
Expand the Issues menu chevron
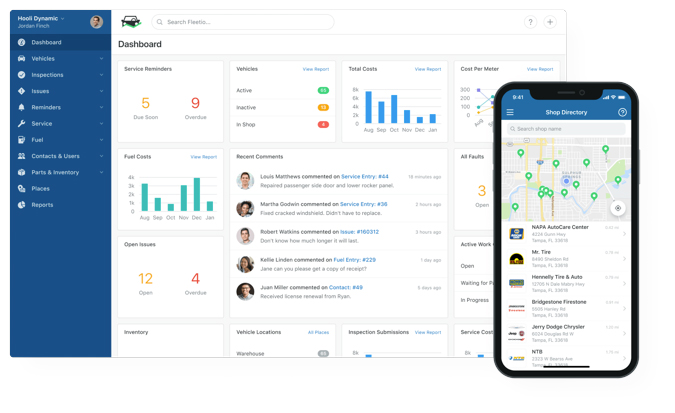101,91
